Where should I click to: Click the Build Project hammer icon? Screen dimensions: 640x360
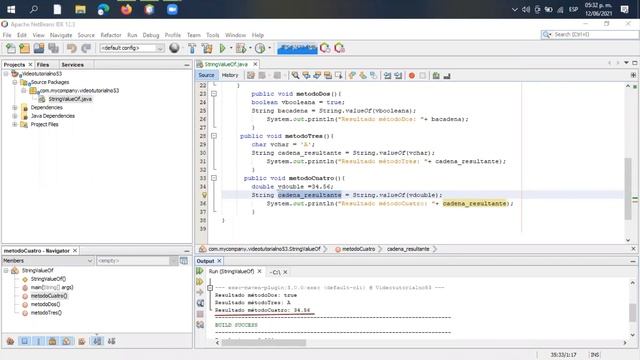192,48
